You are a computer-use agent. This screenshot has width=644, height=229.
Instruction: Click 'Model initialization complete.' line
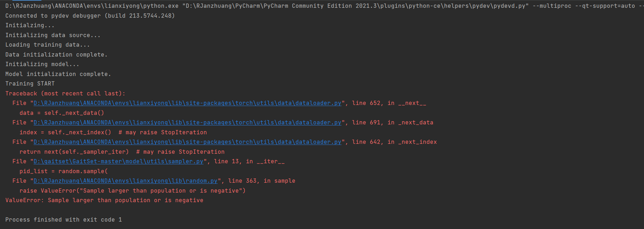point(58,74)
